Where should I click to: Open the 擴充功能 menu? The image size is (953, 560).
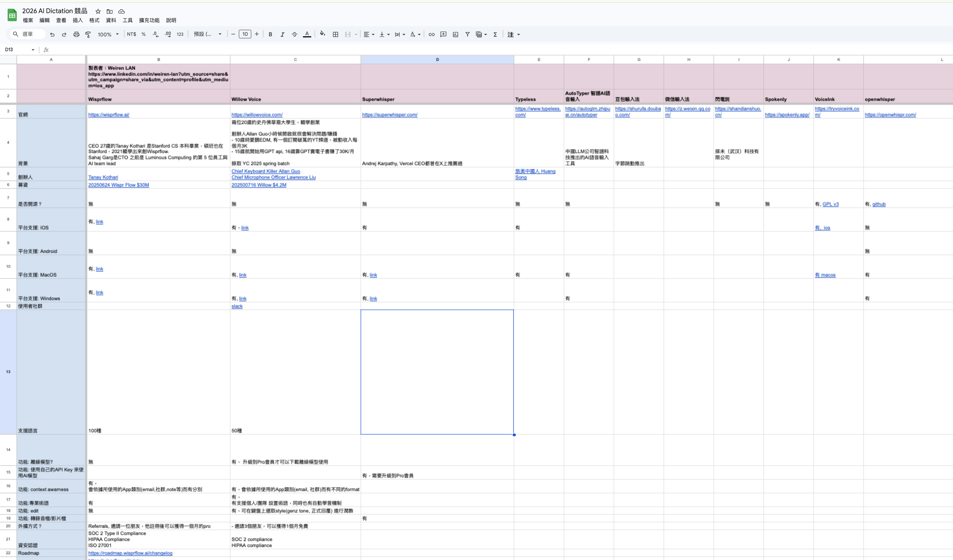click(149, 20)
